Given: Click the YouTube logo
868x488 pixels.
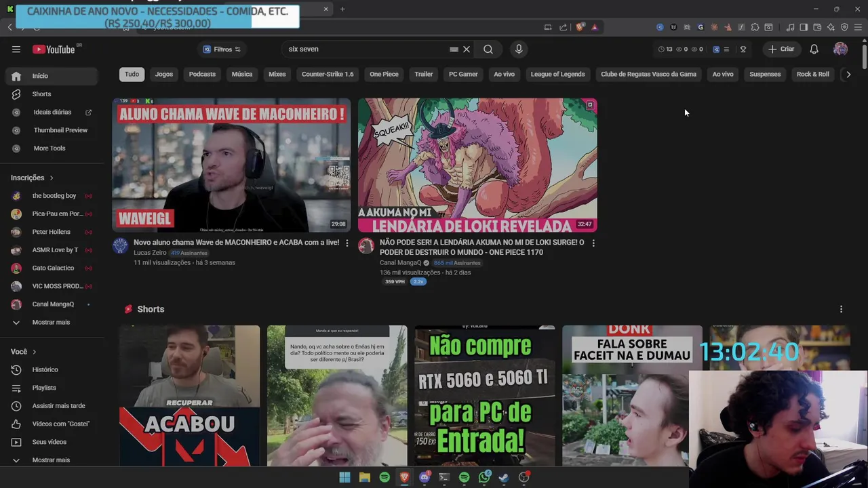Looking at the screenshot, I should (54, 49).
